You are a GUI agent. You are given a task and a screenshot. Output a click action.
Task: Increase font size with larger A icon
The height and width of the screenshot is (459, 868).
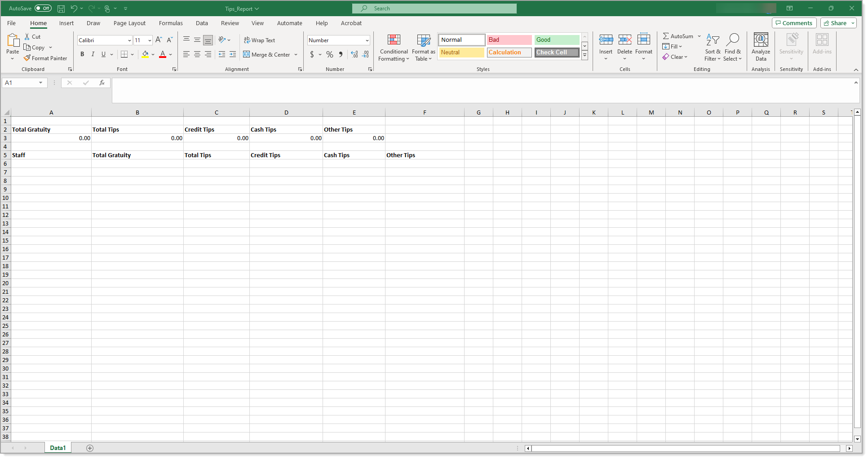(x=159, y=40)
